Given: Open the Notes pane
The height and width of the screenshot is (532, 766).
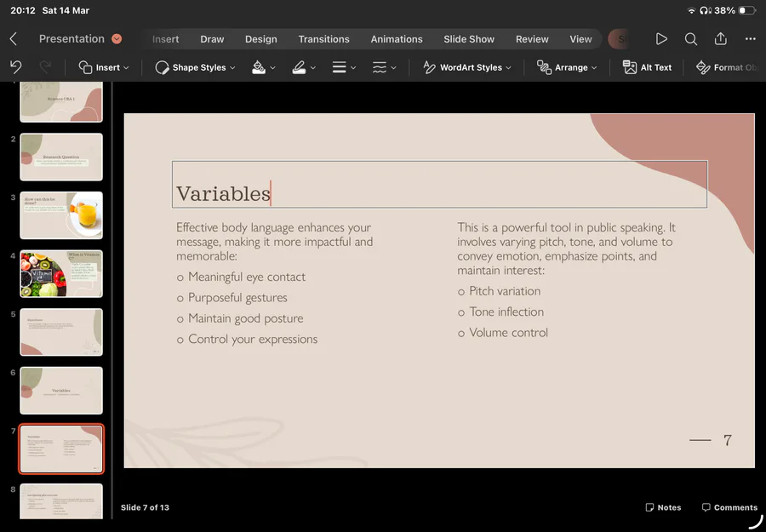Looking at the screenshot, I should 663,507.
